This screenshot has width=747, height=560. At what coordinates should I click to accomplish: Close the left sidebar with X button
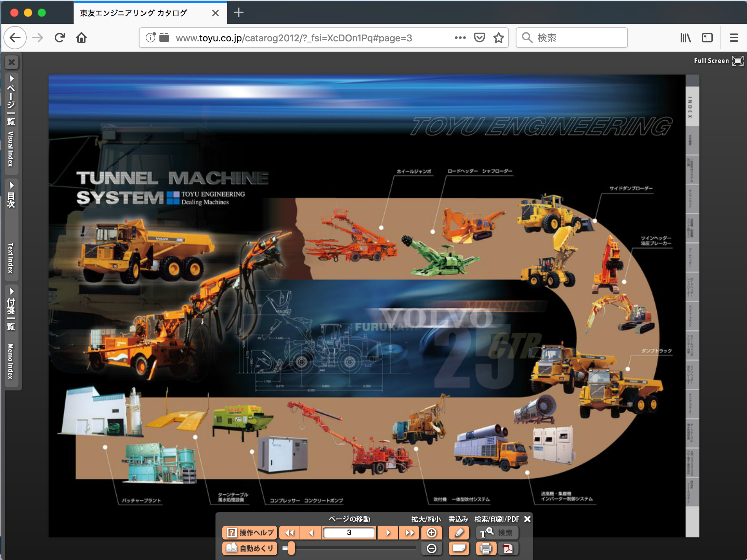pos(12,62)
